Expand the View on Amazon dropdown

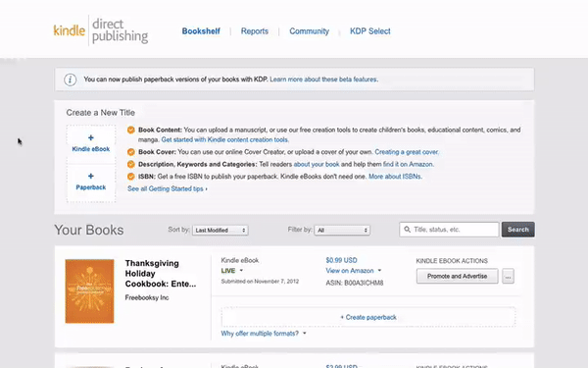[379, 271]
